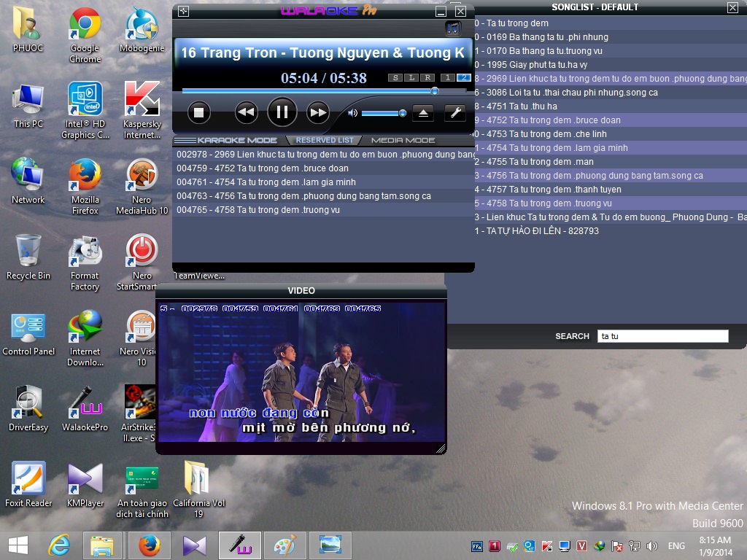Pause the playing karaoke song
Viewport: 747px width, 560px height.
pyautogui.click(x=282, y=112)
